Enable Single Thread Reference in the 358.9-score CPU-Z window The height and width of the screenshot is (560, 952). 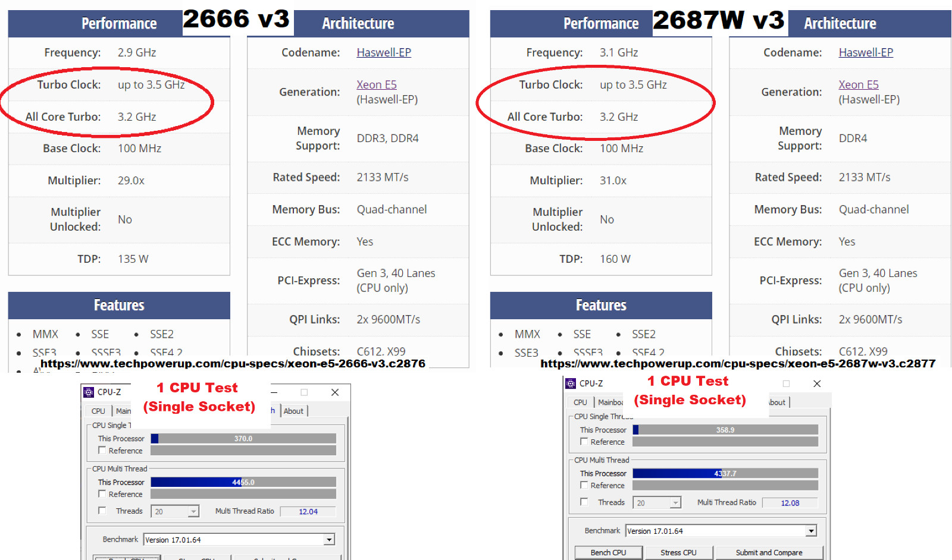[x=584, y=442]
